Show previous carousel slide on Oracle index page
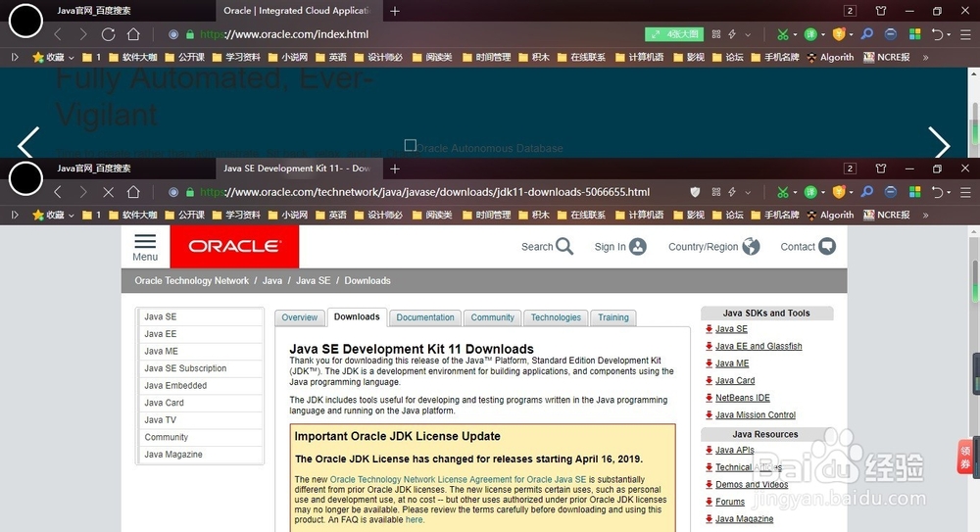 (28, 142)
